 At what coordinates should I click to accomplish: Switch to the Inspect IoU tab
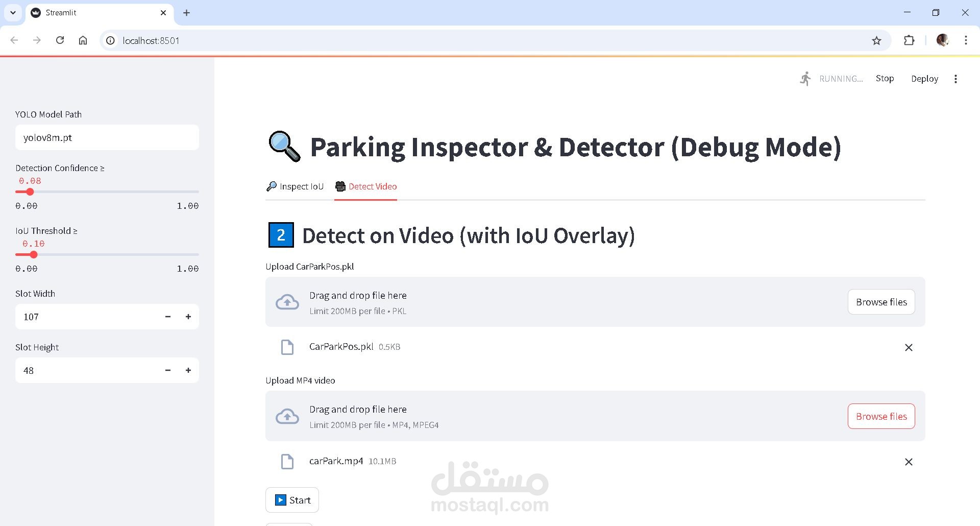(295, 186)
